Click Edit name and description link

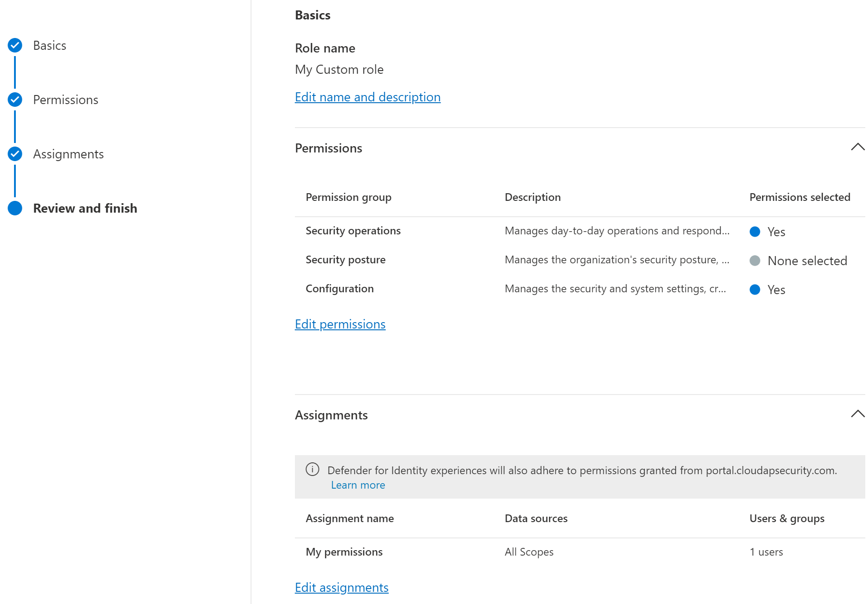click(367, 97)
